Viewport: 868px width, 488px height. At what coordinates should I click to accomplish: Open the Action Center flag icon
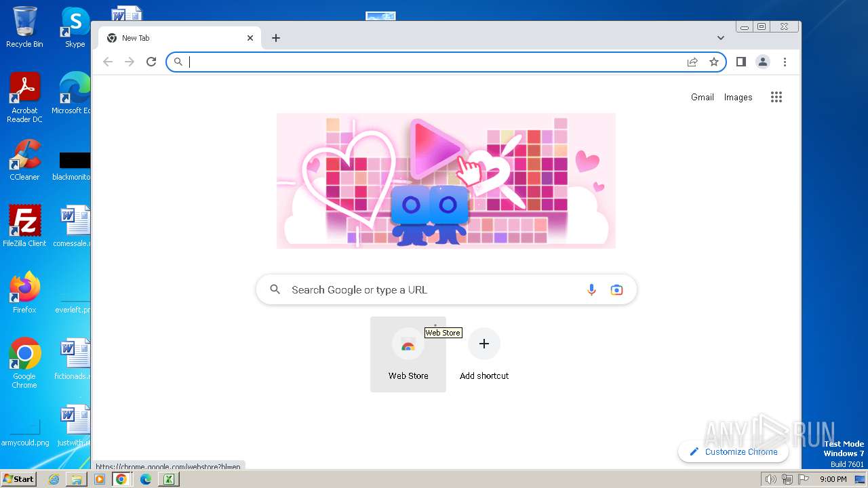[804, 479]
